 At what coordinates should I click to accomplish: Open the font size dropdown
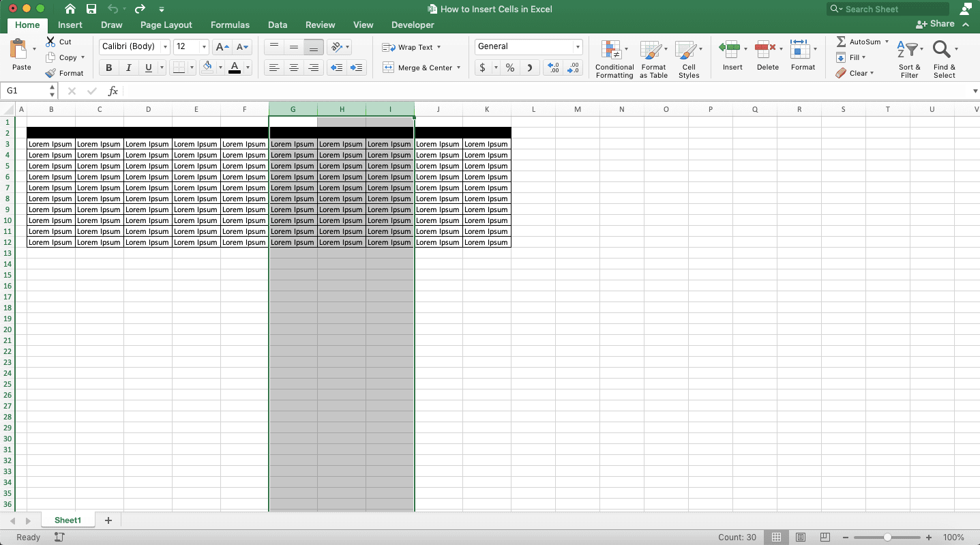[x=205, y=47]
